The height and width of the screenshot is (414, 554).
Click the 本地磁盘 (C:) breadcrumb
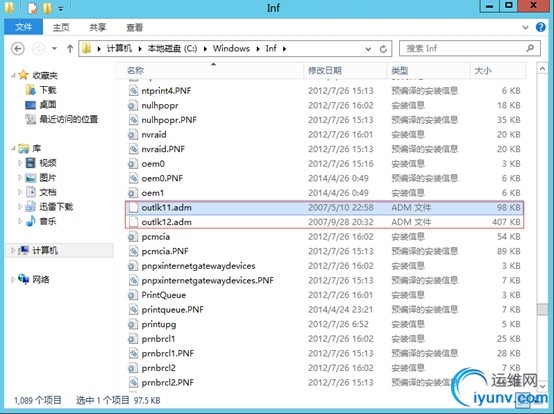[x=172, y=48]
